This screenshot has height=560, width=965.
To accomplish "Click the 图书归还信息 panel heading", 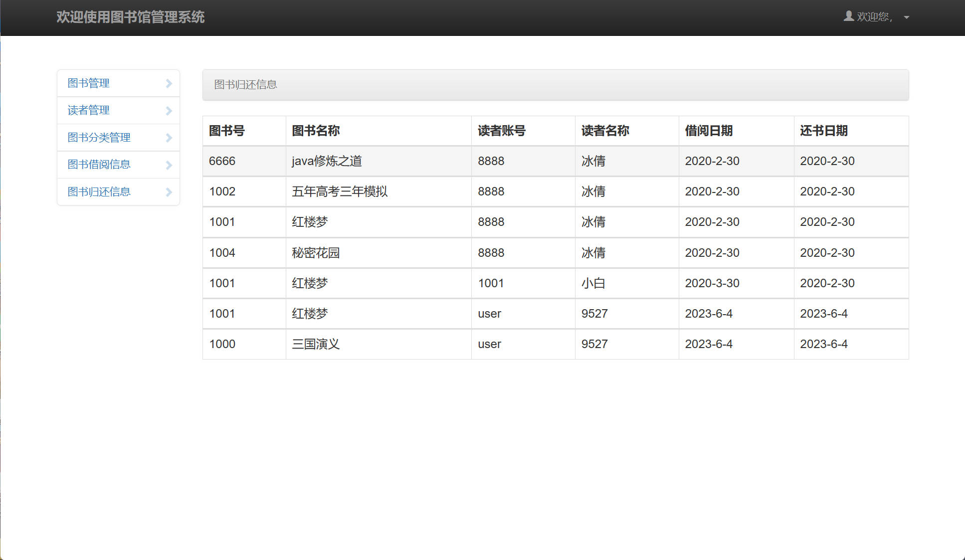I will [x=245, y=85].
